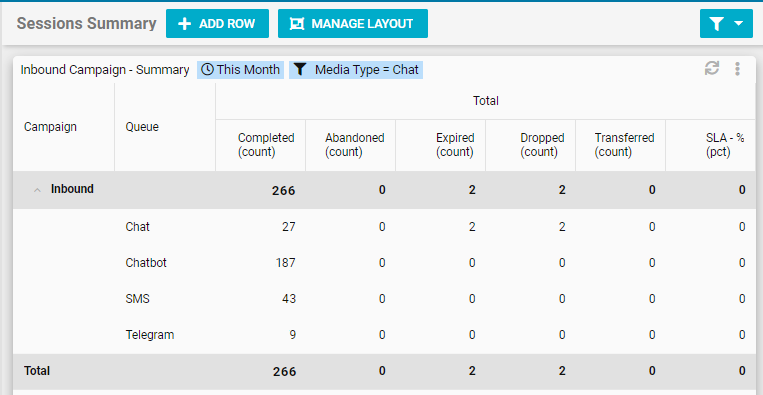Click the Completed (count) column header
This screenshot has height=395, width=763.
point(266,145)
